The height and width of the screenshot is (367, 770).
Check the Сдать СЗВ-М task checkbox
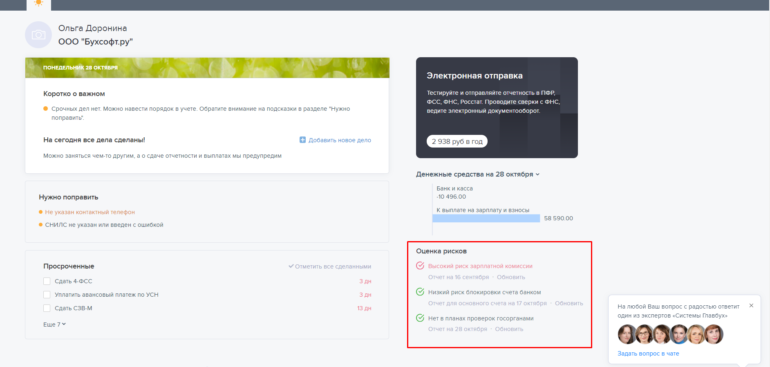click(x=47, y=308)
